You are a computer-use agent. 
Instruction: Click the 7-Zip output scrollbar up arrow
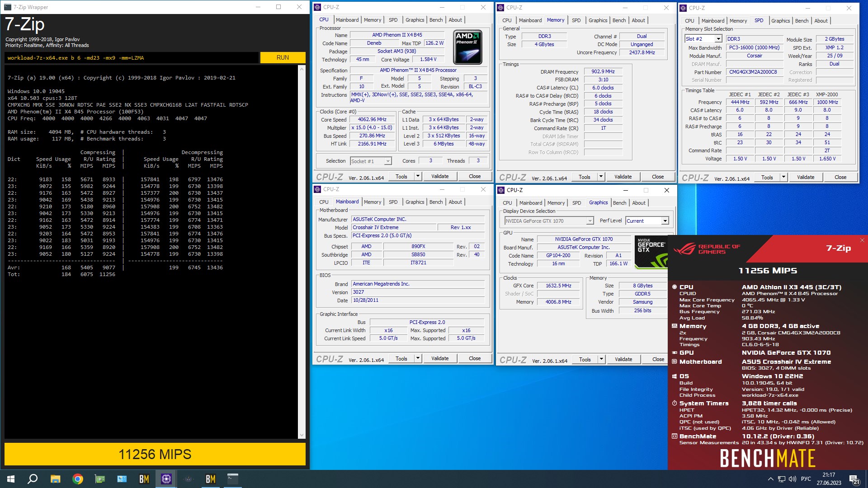click(302, 69)
